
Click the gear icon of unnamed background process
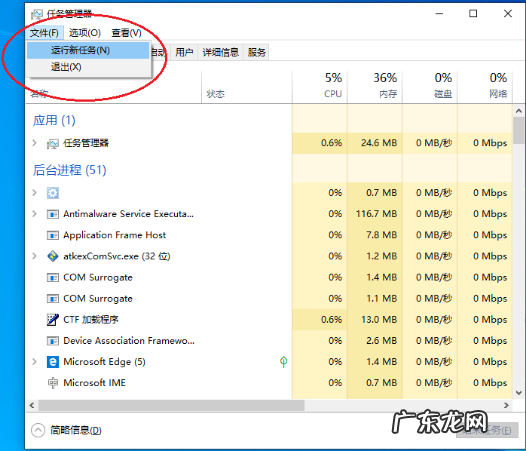[x=53, y=193]
